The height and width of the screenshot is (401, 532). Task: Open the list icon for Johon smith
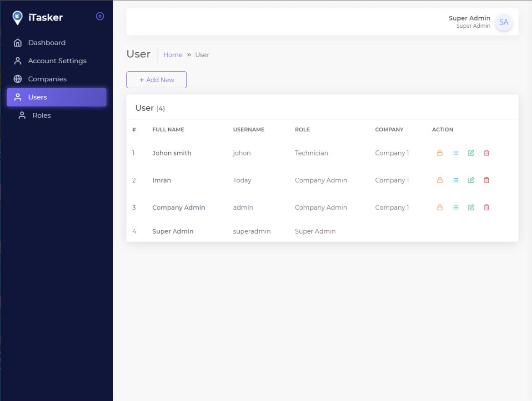pyautogui.click(x=455, y=153)
